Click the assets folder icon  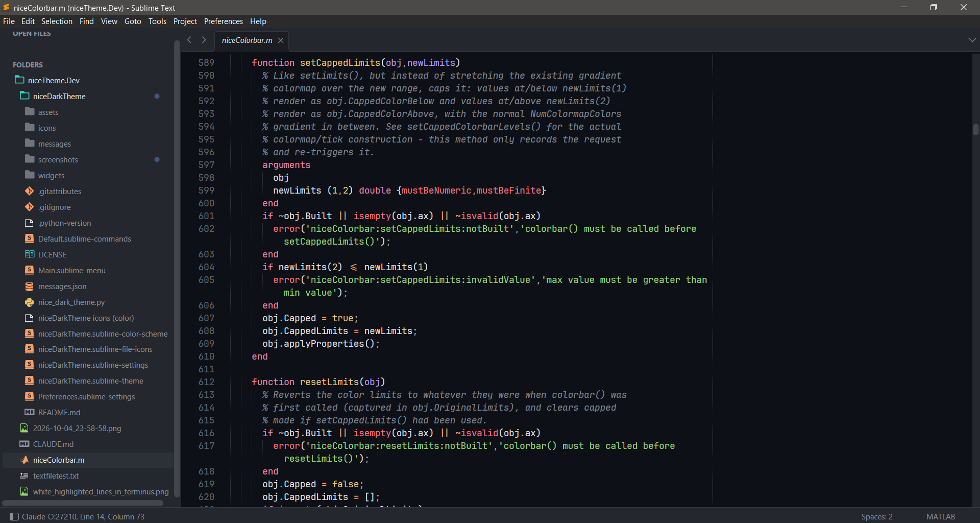pyautogui.click(x=30, y=111)
